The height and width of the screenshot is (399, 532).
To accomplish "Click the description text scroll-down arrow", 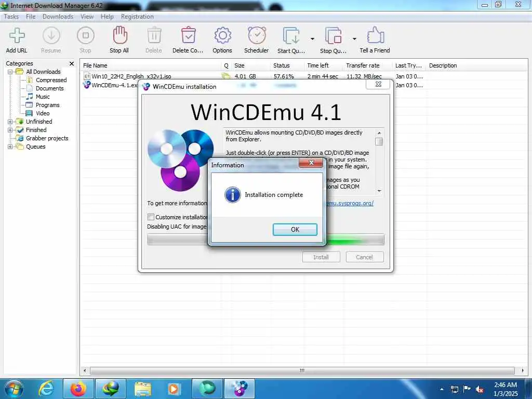I will click(x=379, y=191).
